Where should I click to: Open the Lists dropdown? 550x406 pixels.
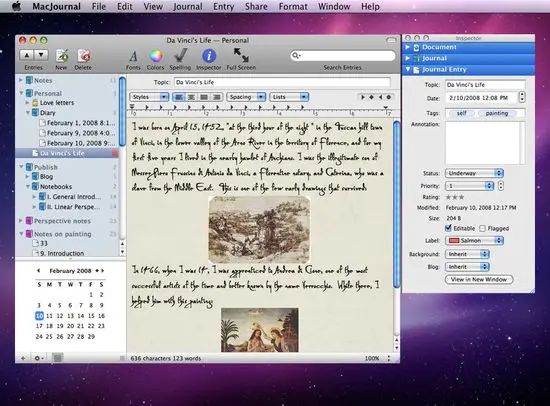click(x=289, y=97)
